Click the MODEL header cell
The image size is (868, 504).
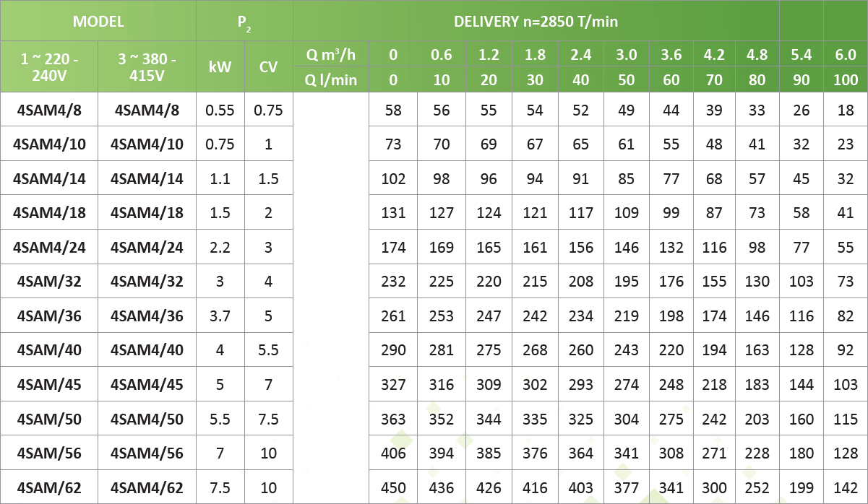tap(98, 21)
